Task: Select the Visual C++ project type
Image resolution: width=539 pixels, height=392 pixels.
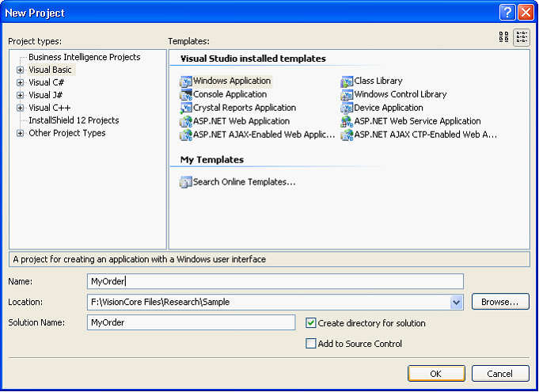Action: [x=50, y=108]
